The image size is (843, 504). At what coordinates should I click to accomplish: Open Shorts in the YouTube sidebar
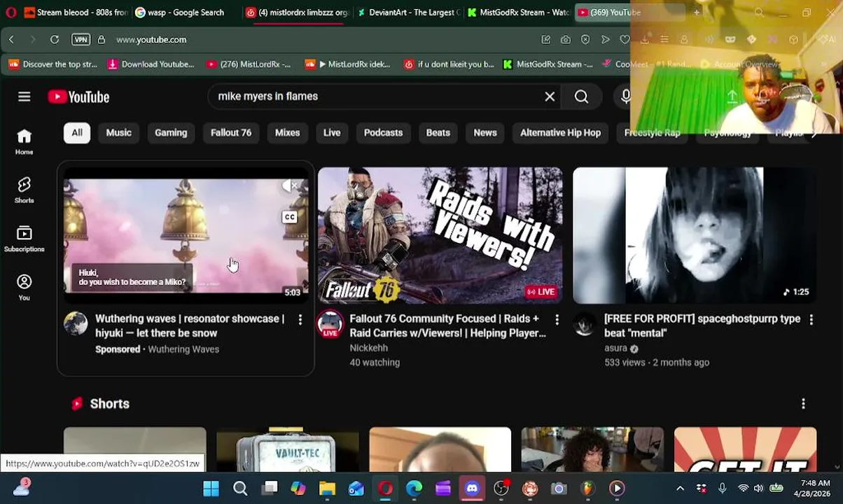[x=25, y=190]
